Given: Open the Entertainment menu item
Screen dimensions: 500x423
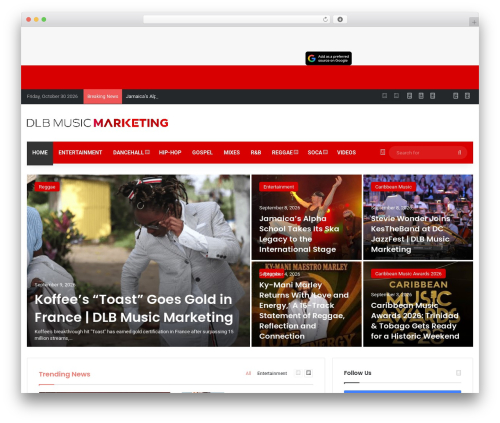Looking at the screenshot, I should 80,153.
